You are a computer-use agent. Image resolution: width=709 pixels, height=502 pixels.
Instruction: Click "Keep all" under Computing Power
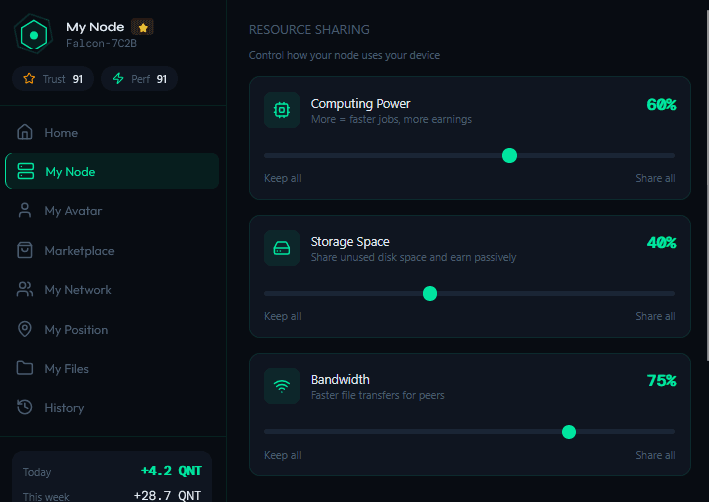click(x=283, y=178)
